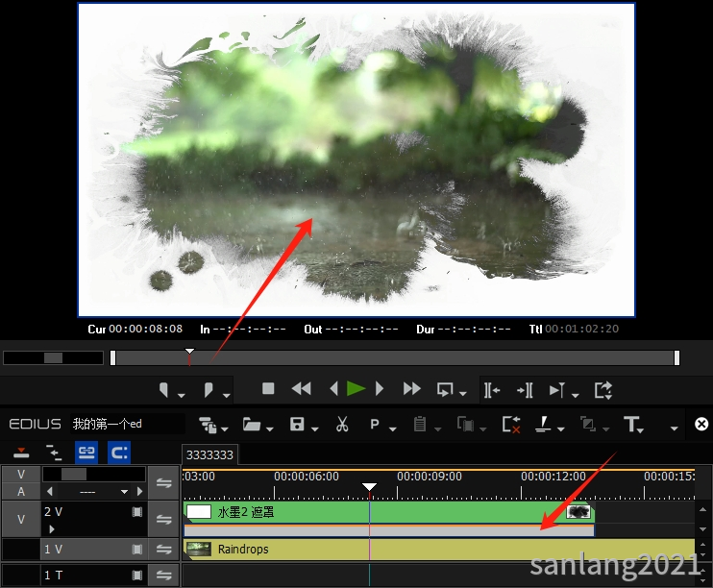Select the 3333333 sequence tab
Image resolution: width=713 pixels, height=588 pixels.
pos(209,454)
